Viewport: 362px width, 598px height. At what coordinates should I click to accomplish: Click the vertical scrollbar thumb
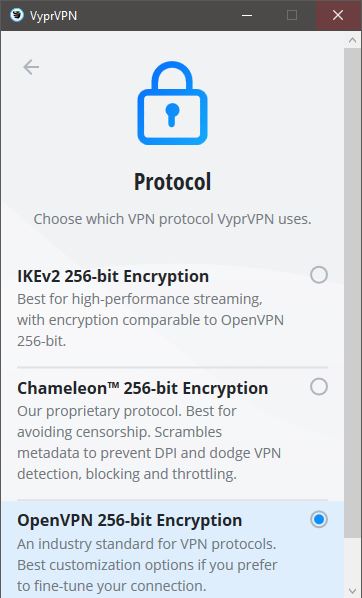[352, 293]
